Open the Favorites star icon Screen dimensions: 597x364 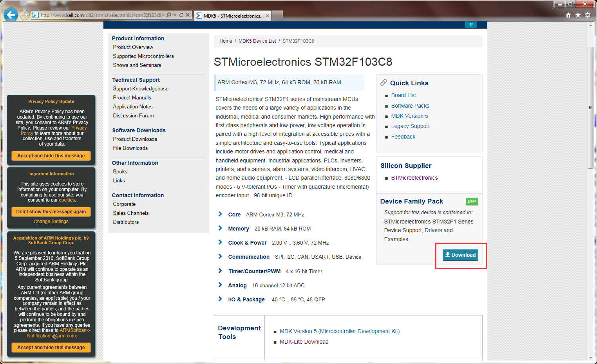pyautogui.click(x=578, y=15)
